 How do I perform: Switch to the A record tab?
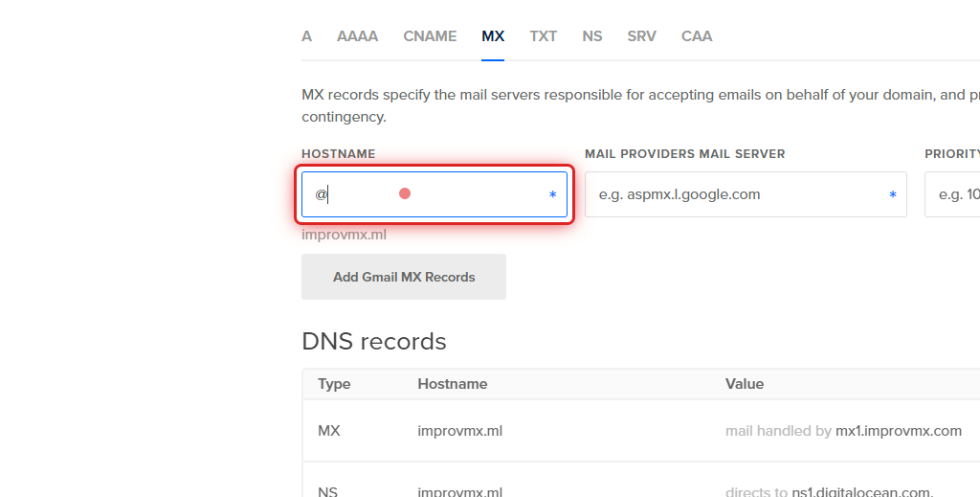click(x=306, y=36)
